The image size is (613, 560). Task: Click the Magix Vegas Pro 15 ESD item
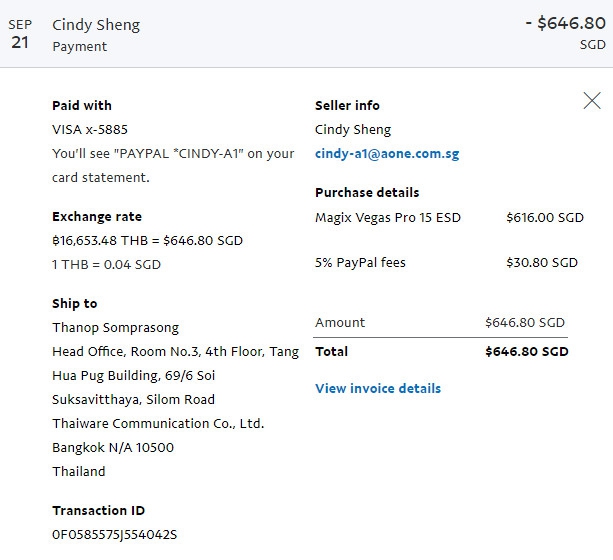(388, 217)
